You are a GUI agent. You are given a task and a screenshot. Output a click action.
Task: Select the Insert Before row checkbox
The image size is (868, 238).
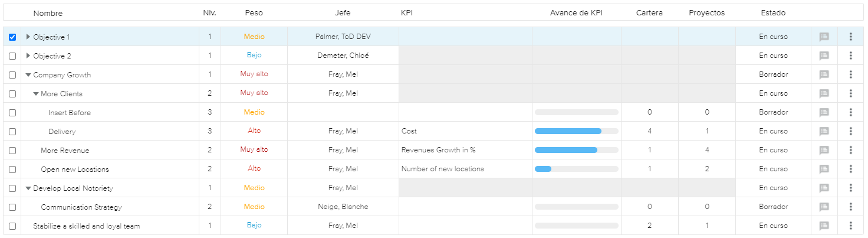click(12, 113)
